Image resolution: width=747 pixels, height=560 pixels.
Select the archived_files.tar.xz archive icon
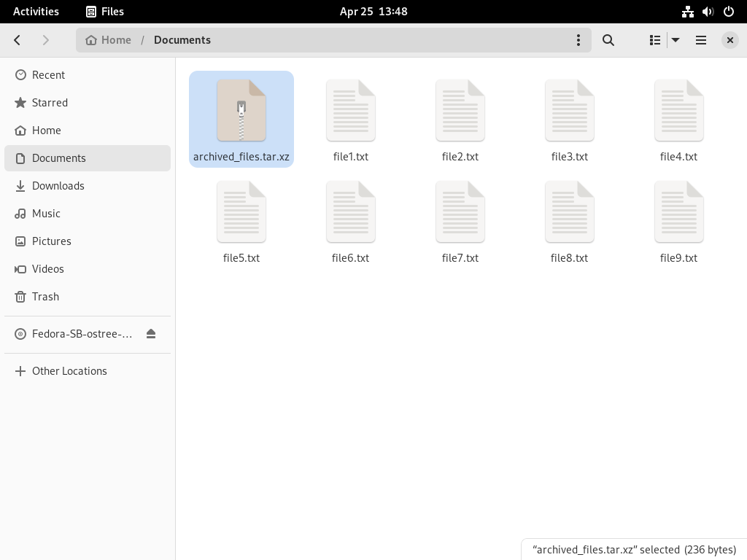coord(241,110)
